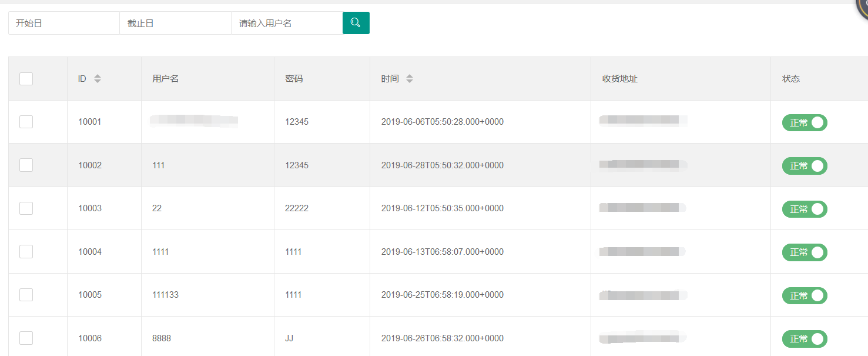Check the checkbox on row 10002
Viewport: 868px width, 356px height.
(26, 165)
